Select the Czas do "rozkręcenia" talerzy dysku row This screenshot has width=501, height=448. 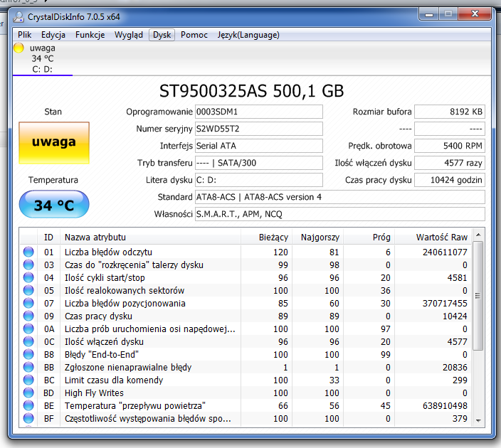[x=246, y=265]
